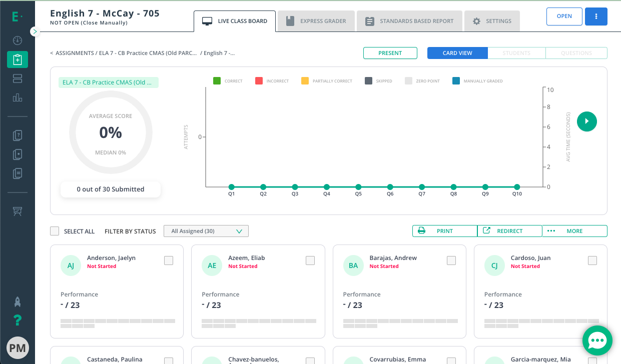Click the rocket icon in sidebar
Image resolution: width=621 pixels, height=364 pixels.
click(18, 302)
